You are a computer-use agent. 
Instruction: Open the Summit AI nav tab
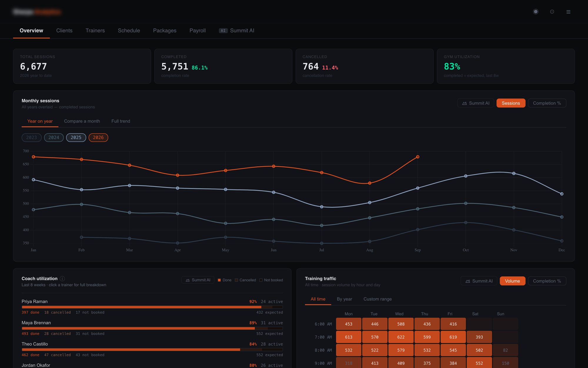pyautogui.click(x=237, y=31)
